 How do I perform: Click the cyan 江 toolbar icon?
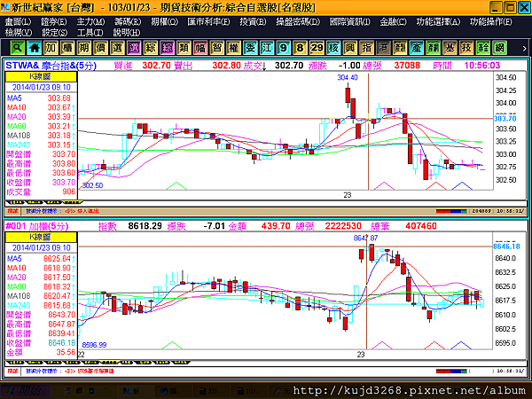tap(267, 48)
